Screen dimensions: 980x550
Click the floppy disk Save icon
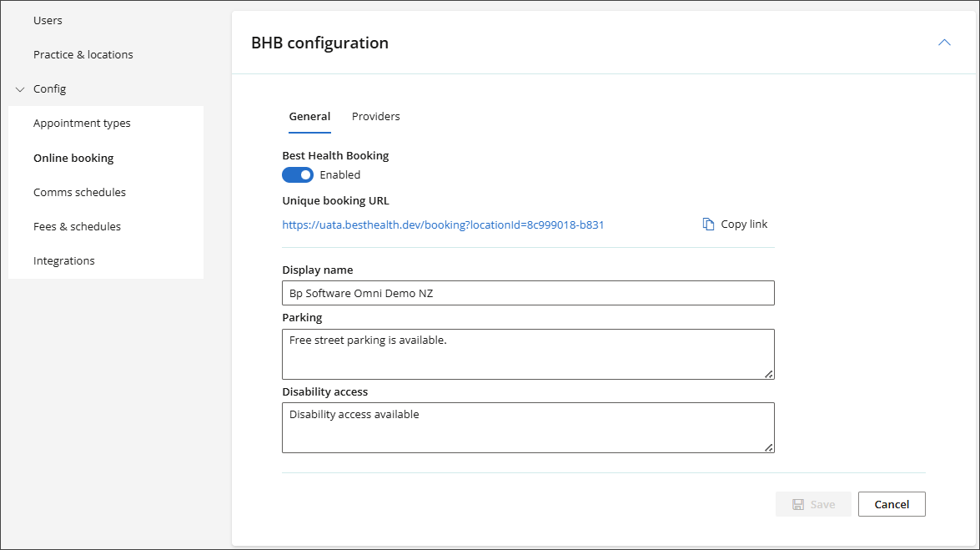pyautogui.click(x=798, y=504)
